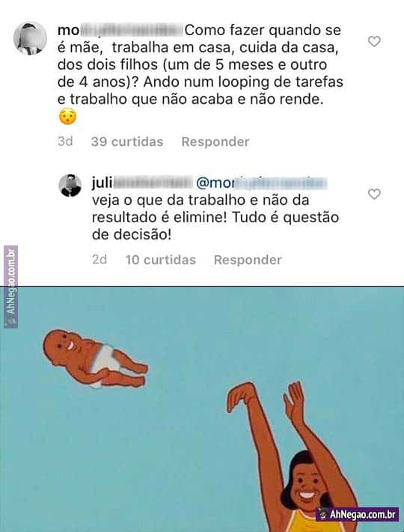Click the 3d timestamp of first comment
Viewport: 404px width, 532px height.
coord(65,141)
